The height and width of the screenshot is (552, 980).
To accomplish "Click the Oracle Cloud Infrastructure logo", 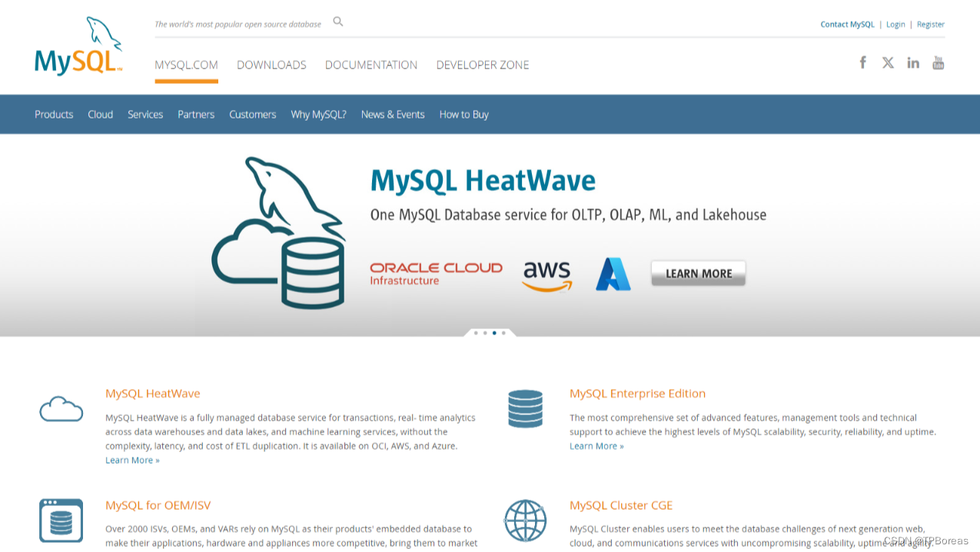I will (436, 274).
